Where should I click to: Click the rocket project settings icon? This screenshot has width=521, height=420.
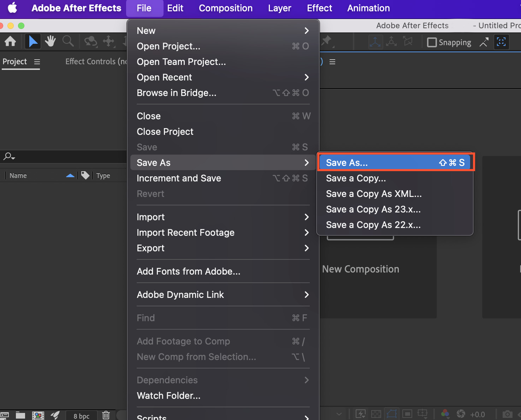pos(55,415)
